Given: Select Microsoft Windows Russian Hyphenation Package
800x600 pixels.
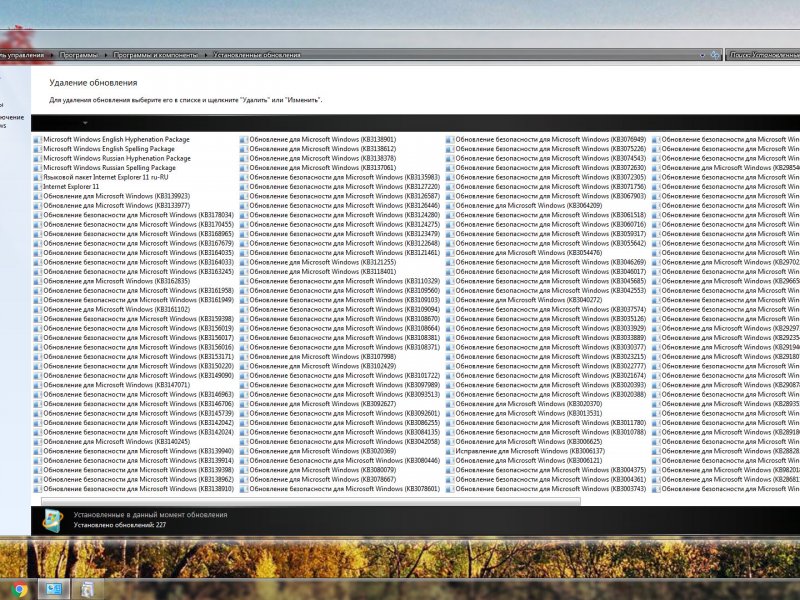Looking at the screenshot, I should click(117, 159).
